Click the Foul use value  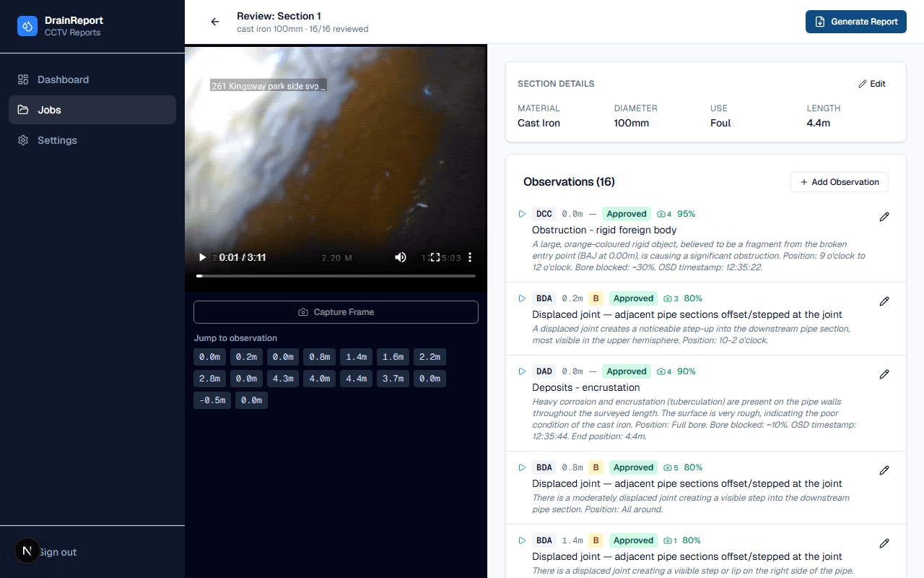pyautogui.click(x=720, y=123)
